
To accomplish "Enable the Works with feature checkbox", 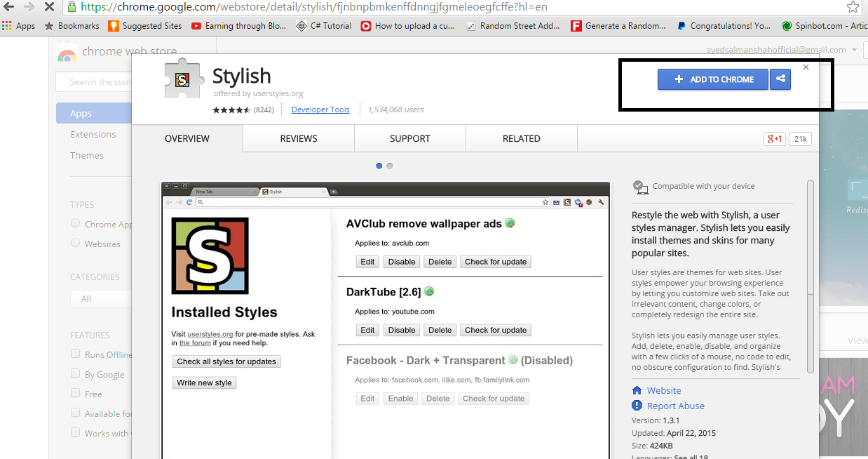I will tap(75, 432).
